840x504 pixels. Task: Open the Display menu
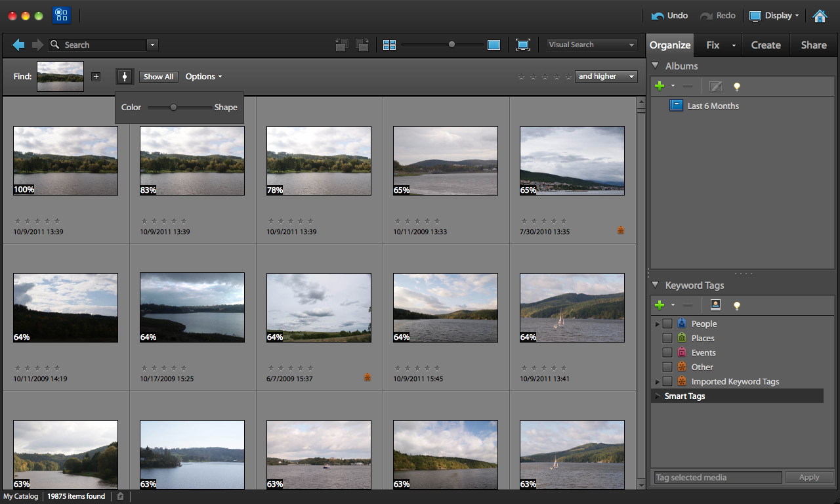(774, 16)
